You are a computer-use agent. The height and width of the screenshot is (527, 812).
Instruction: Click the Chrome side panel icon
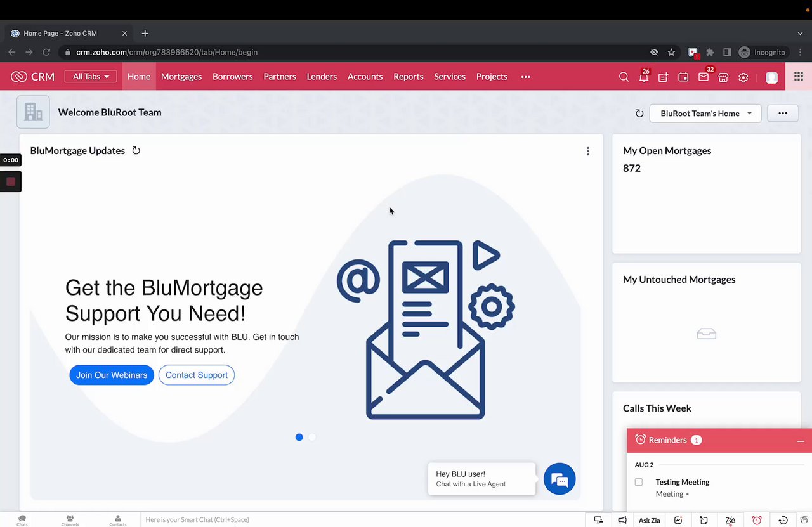coord(727,52)
